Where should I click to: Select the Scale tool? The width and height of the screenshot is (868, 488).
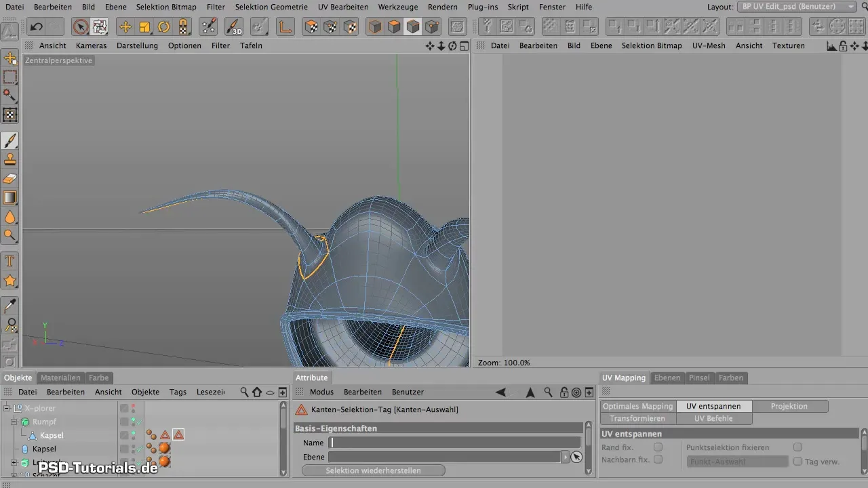tap(144, 27)
